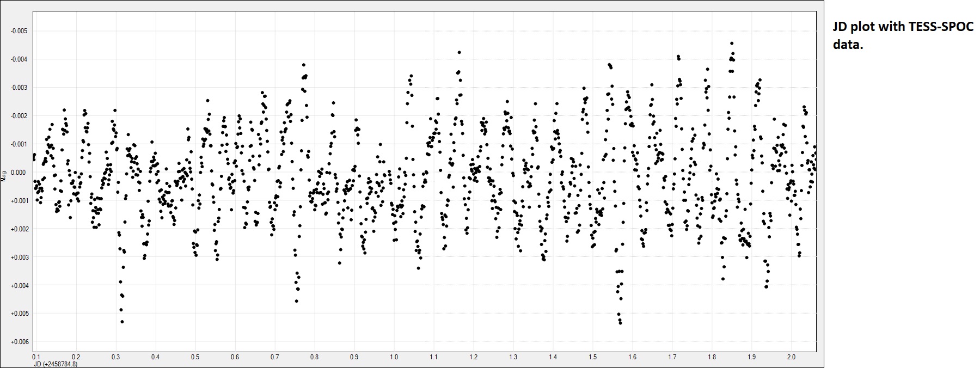Screen dimensions: 980x368
Task: Click the x-axis tick label 0.5
Action: (x=195, y=357)
